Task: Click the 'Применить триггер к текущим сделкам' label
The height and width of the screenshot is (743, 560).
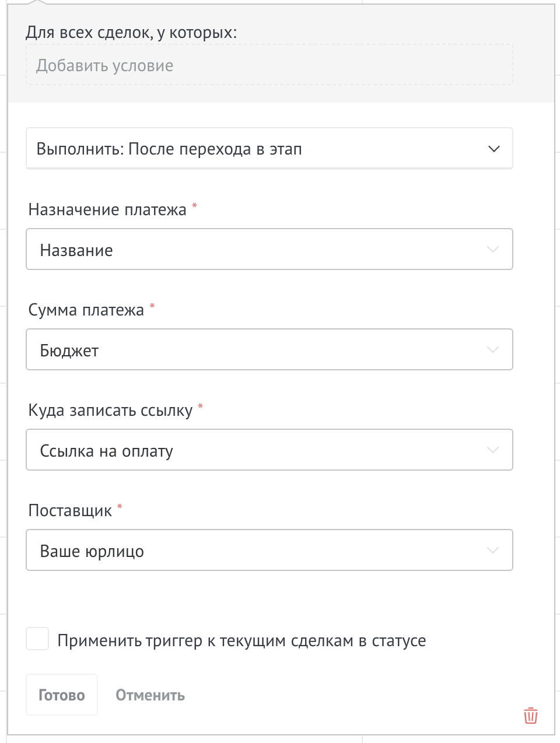Action: (x=242, y=641)
